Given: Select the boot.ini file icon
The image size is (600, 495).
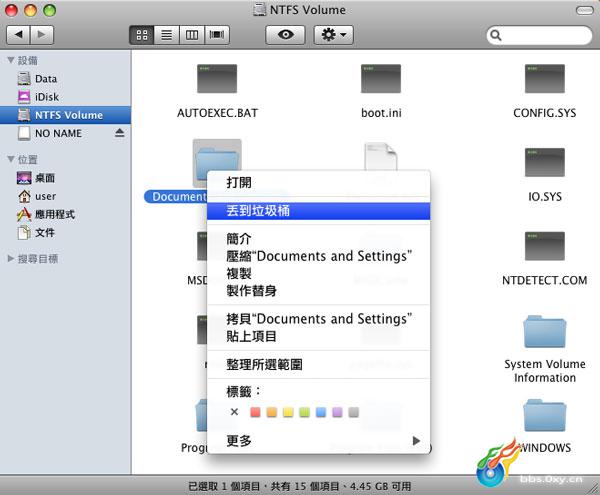Looking at the screenshot, I should point(381,79).
